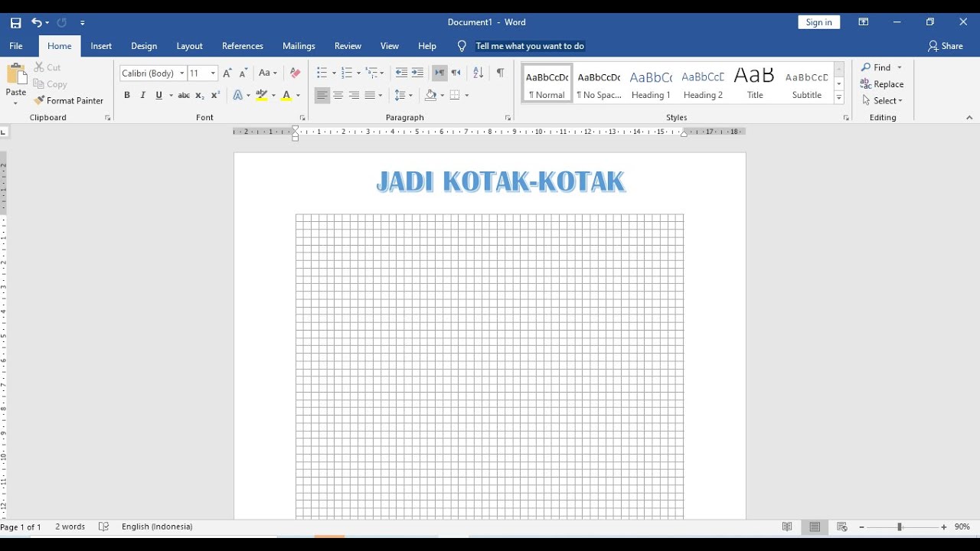Decrease indent of the paragraph
This screenshot has width=980, height=551.
tap(401, 73)
